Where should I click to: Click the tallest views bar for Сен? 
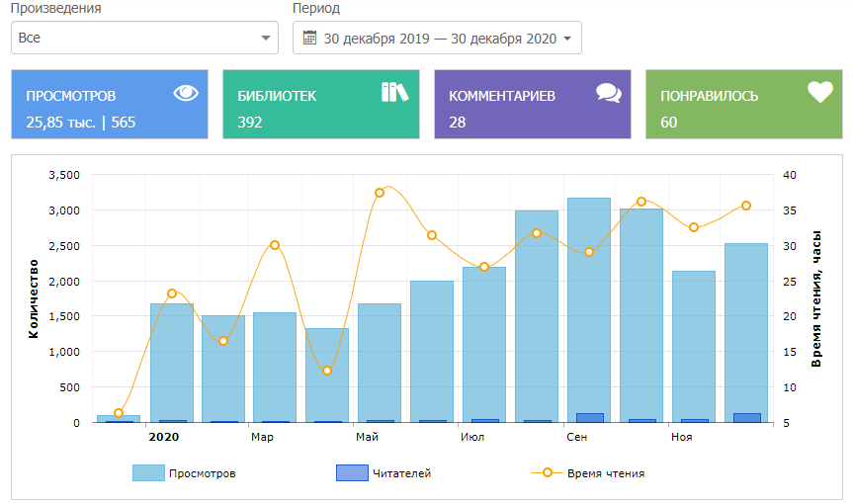tap(588, 306)
